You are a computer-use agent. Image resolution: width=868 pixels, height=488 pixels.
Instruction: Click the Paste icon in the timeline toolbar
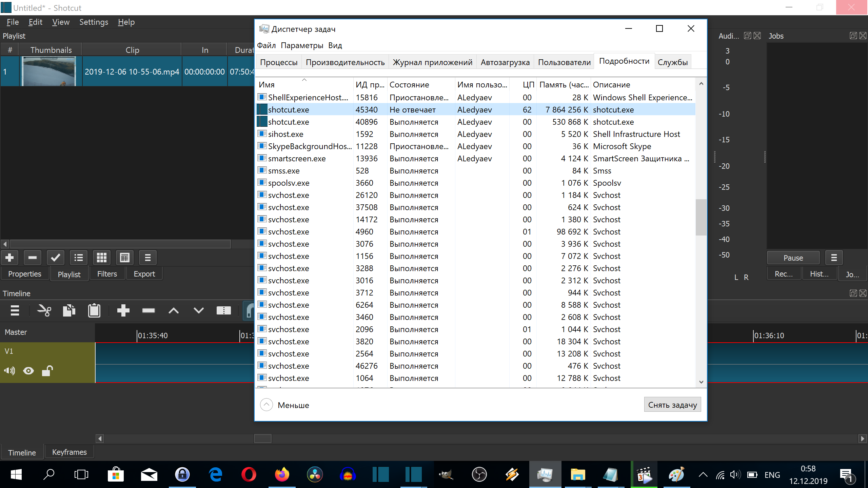click(x=94, y=310)
